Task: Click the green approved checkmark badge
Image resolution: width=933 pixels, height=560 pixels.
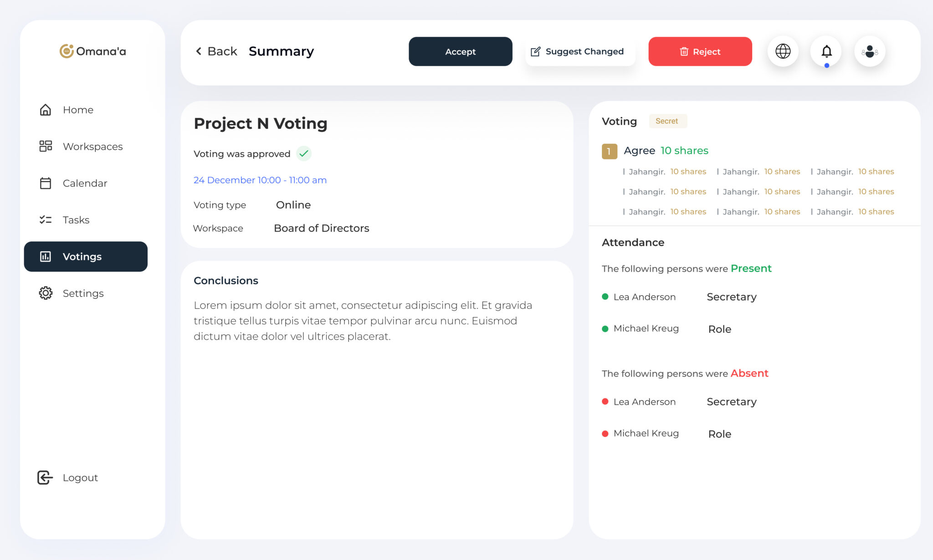Action: [304, 153]
